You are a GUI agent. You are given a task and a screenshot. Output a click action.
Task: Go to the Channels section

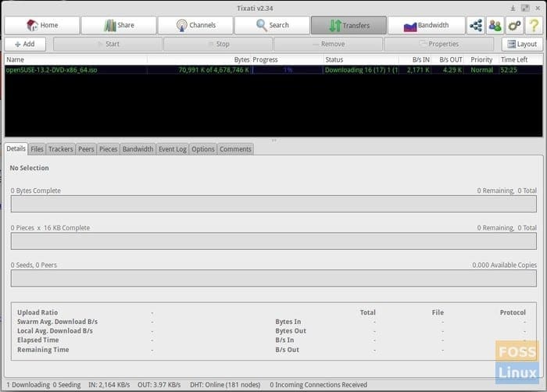tap(195, 25)
